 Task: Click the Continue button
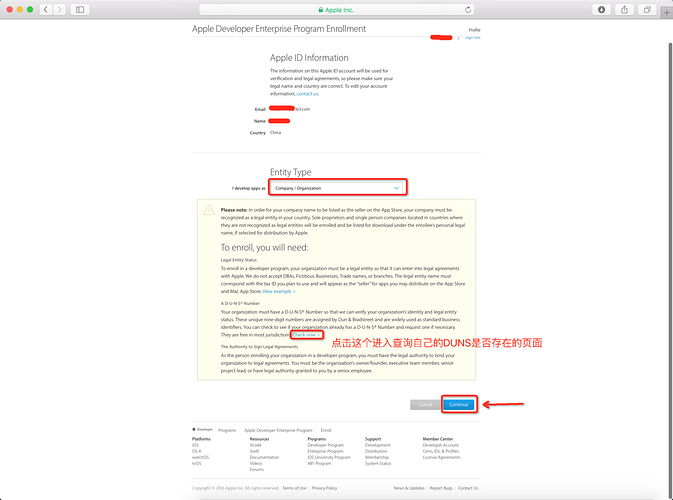(x=458, y=404)
